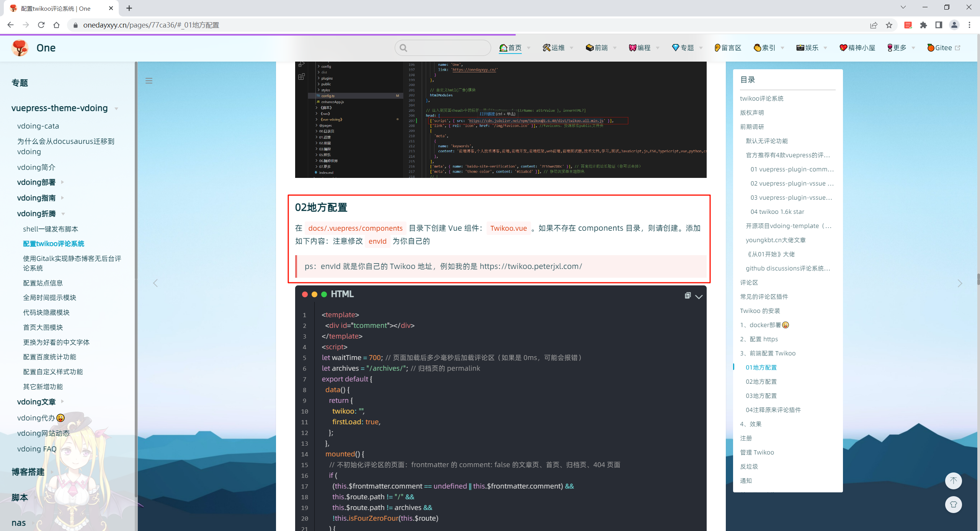The image size is (980, 531).
Task: Open the 运维 nav menu
Action: tap(558, 48)
